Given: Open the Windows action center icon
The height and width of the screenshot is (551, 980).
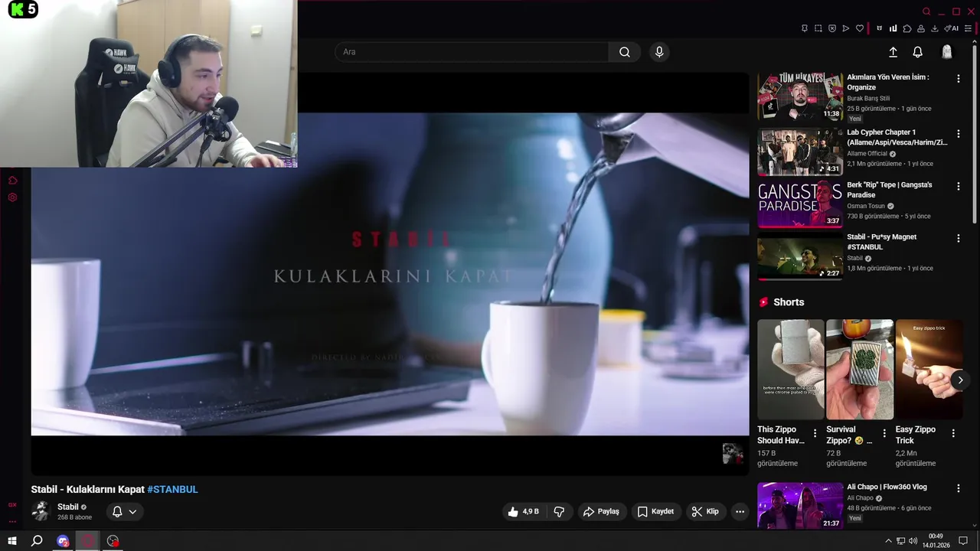Looking at the screenshot, I should pyautogui.click(x=964, y=541).
